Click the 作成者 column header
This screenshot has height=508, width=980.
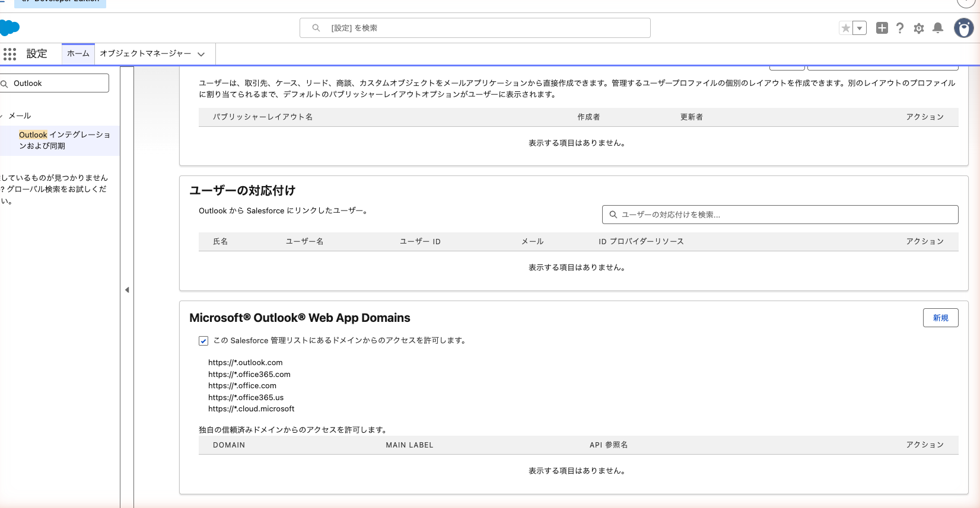pyautogui.click(x=589, y=117)
